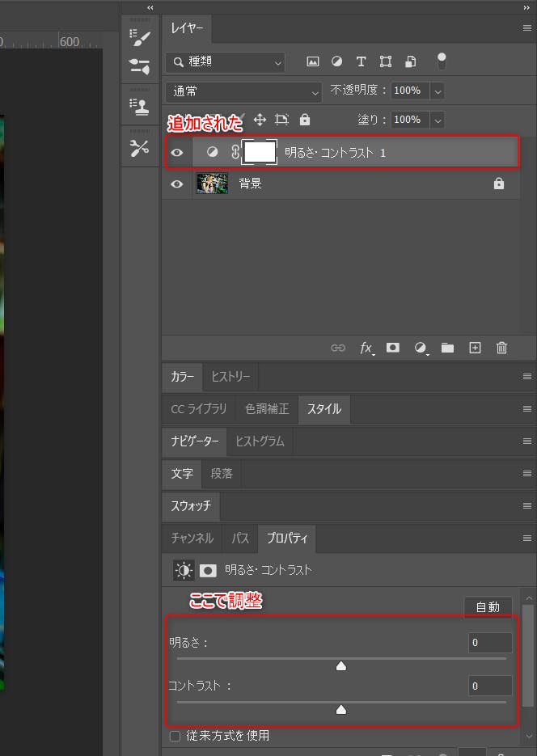Switch to the ヒストリー tab
The width and height of the screenshot is (537, 756).
230,377
